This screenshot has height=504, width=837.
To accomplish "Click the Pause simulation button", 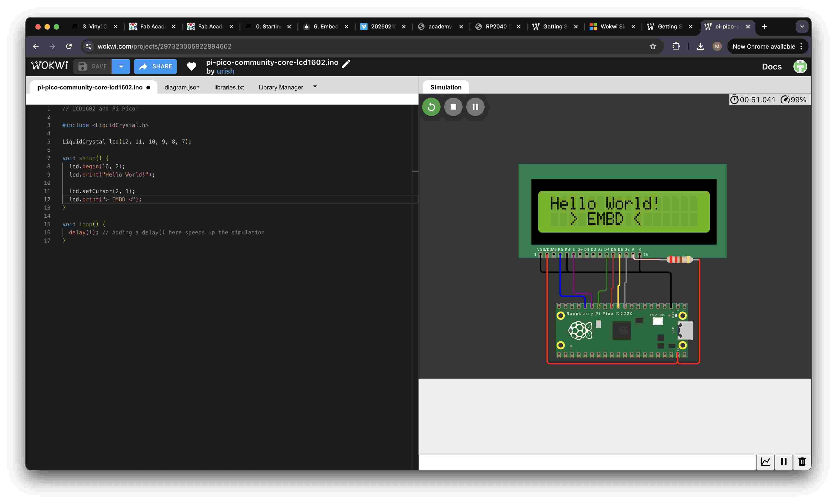I will tap(475, 107).
